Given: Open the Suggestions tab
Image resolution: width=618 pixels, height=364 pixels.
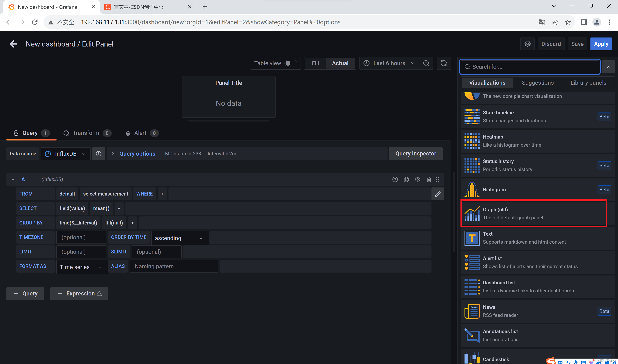Looking at the screenshot, I should pos(537,83).
